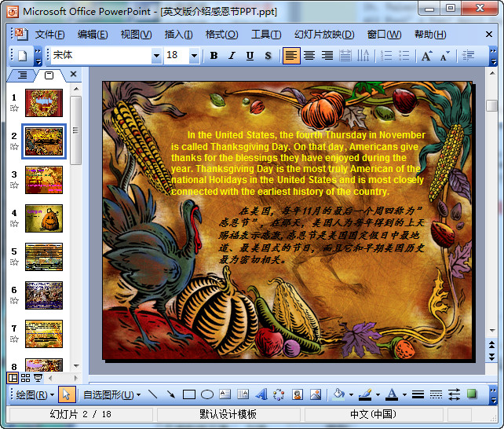Image resolution: width=504 pixels, height=429 pixels.
Task: Open the 插入(I) menu
Action: [x=178, y=35]
